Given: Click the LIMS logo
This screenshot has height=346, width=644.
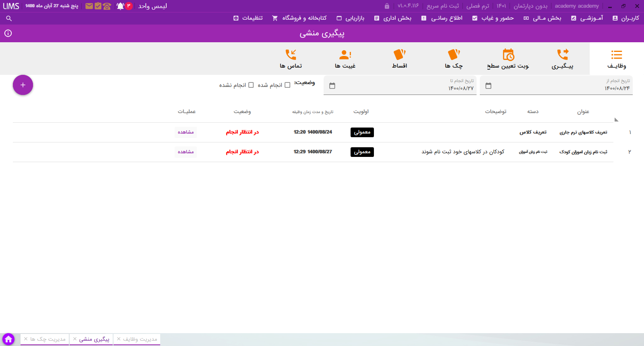Looking at the screenshot, I should tap(11, 6).
